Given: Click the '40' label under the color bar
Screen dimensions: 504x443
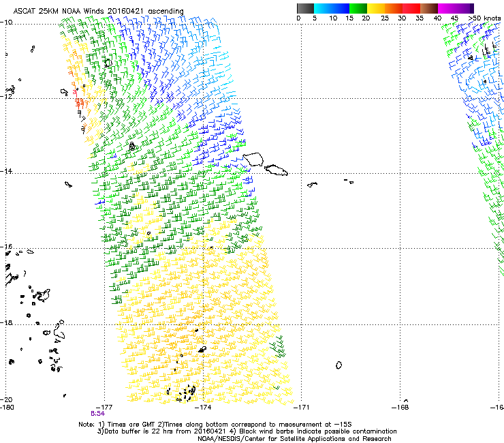Looking at the screenshot, I should point(437,18).
